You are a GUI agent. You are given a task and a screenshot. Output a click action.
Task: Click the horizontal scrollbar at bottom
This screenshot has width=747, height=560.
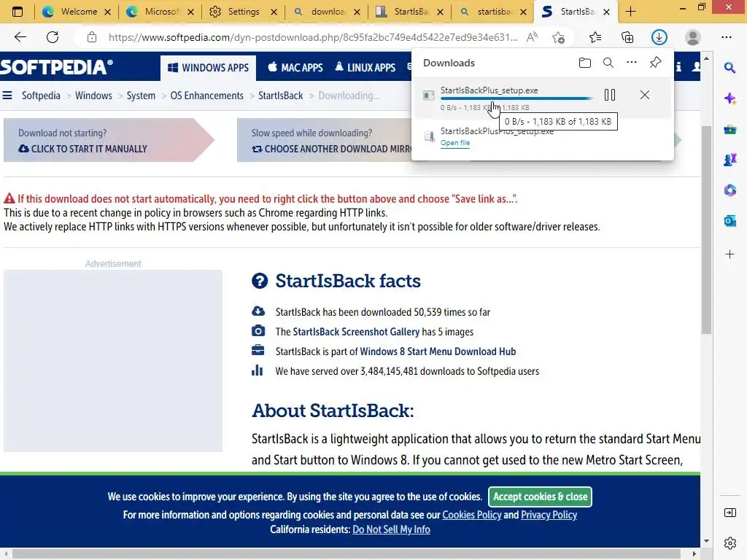347,554
